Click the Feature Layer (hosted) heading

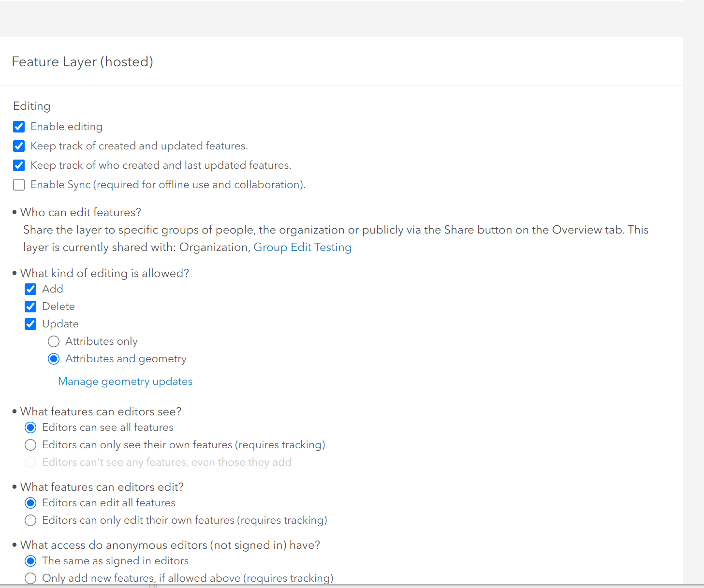pos(82,61)
